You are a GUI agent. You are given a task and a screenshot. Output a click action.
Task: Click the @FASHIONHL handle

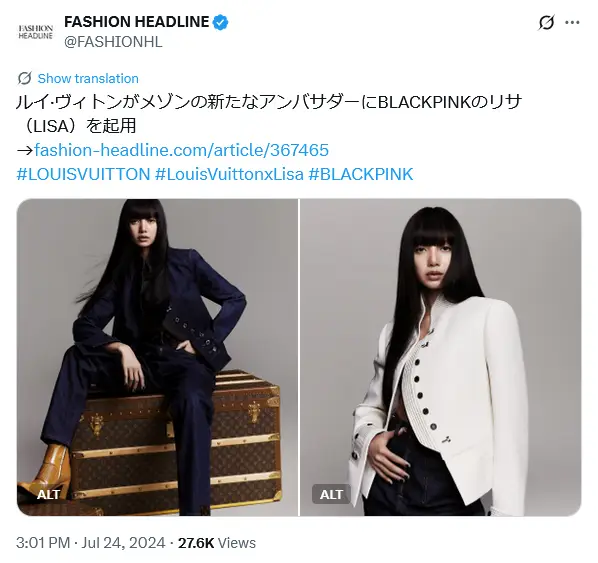(x=113, y=42)
